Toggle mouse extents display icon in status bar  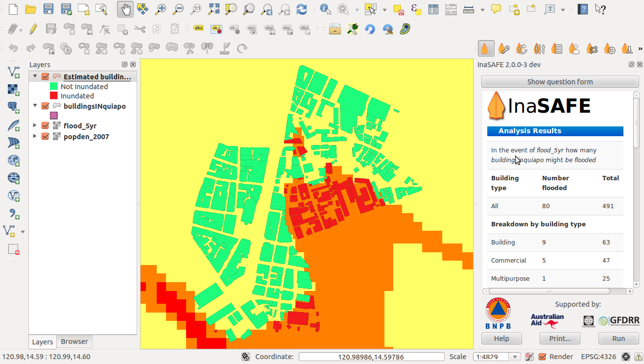click(247, 357)
